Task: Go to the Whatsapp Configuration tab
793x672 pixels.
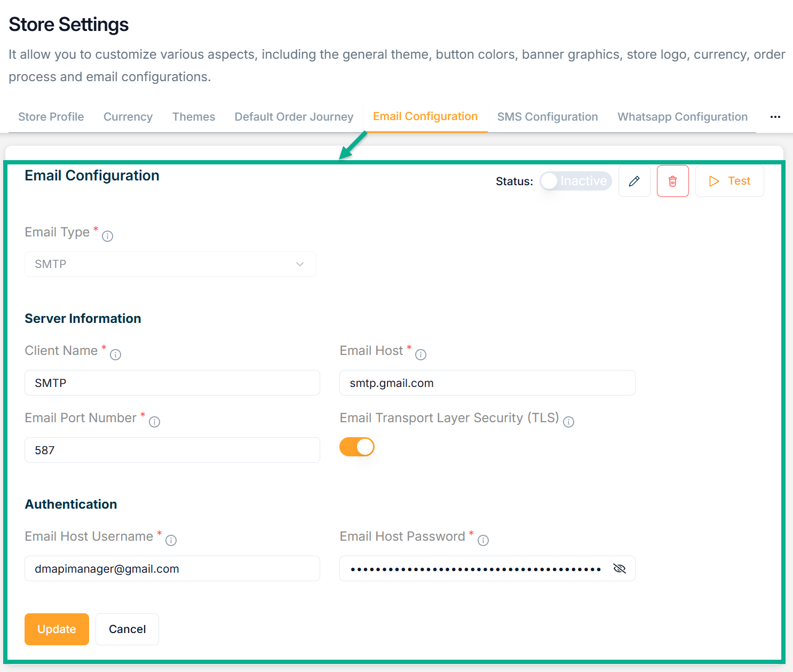Action: (x=682, y=117)
